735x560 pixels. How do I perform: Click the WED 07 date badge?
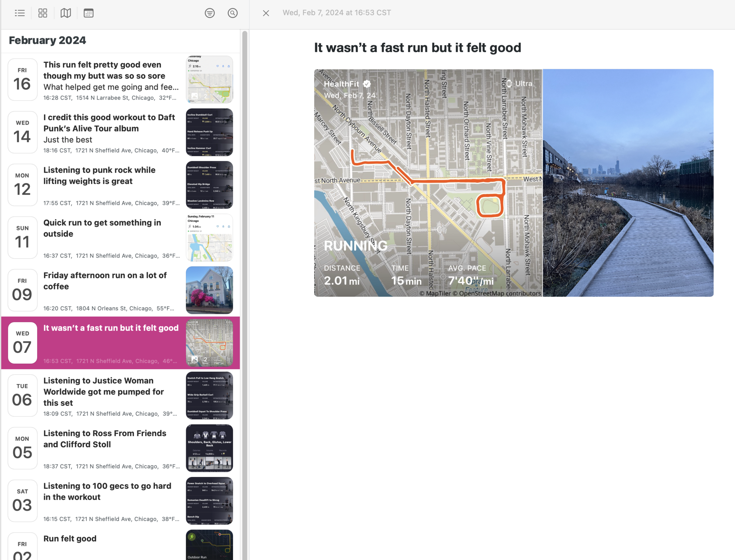22,343
